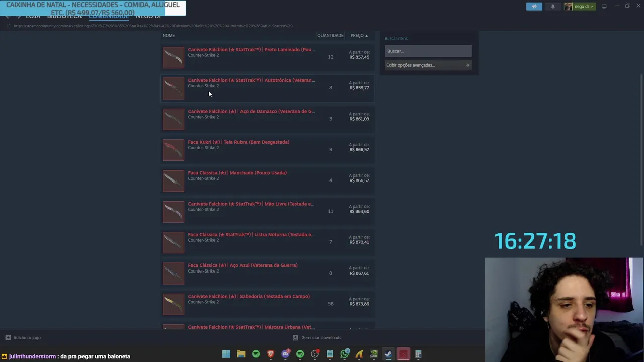Open the NVIDIA app taskbar icon
Image resolution: width=644 pixels, height=362 pixels.
click(x=374, y=354)
